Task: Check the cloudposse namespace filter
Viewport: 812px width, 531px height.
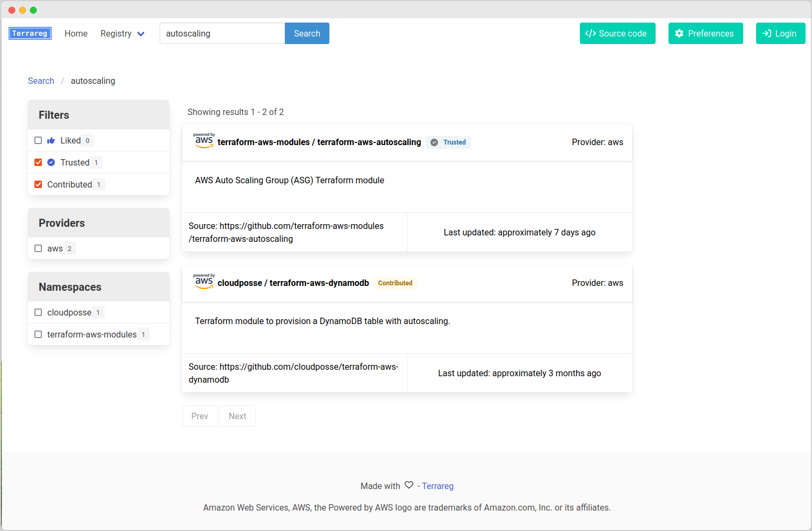Action: (x=38, y=312)
